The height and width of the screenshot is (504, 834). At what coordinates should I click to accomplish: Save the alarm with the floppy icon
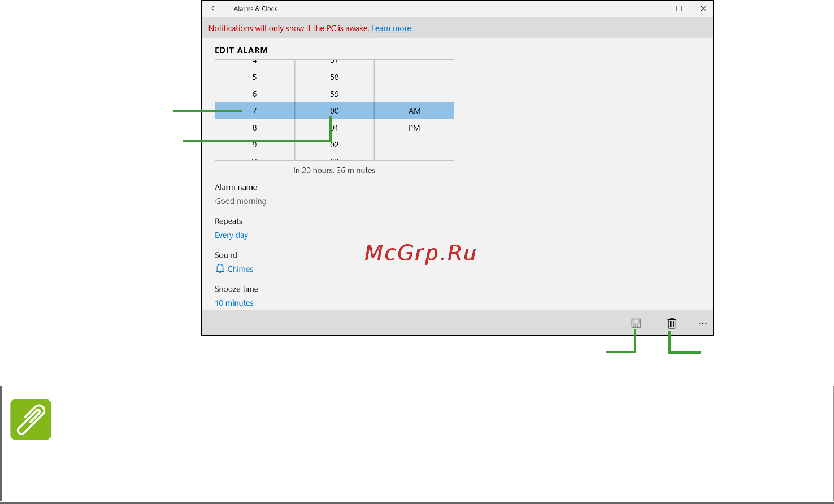coord(636,323)
